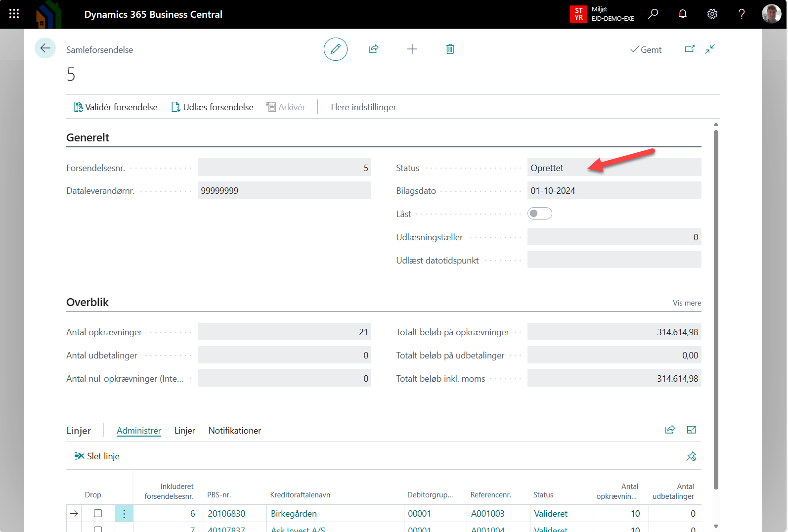Image resolution: width=788 pixels, height=532 pixels.
Task: Open the settings gear icon
Action: pos(712,14)
